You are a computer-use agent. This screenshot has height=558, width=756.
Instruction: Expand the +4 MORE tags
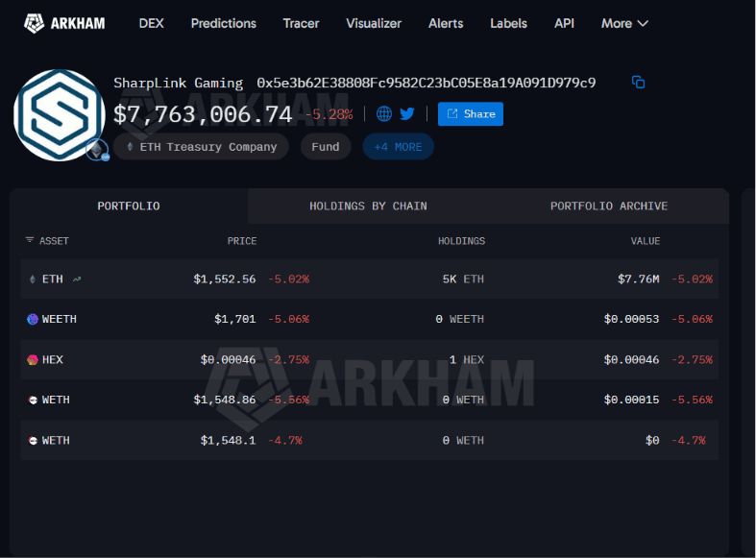399,147
